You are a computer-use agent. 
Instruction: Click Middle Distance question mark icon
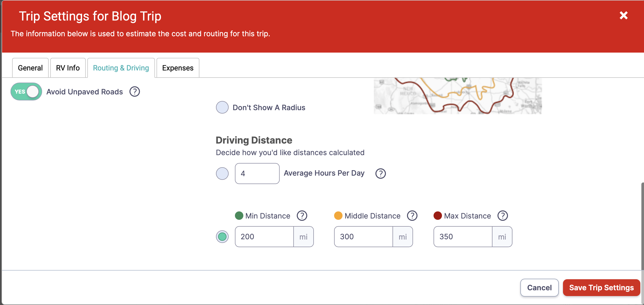coord(412,216)
